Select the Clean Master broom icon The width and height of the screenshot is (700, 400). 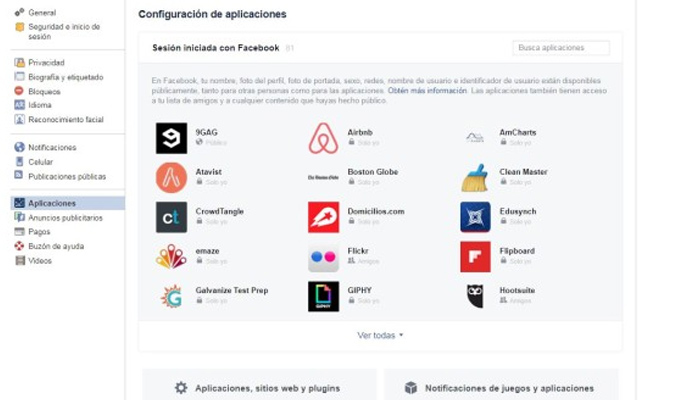click(x=475, y=178)
